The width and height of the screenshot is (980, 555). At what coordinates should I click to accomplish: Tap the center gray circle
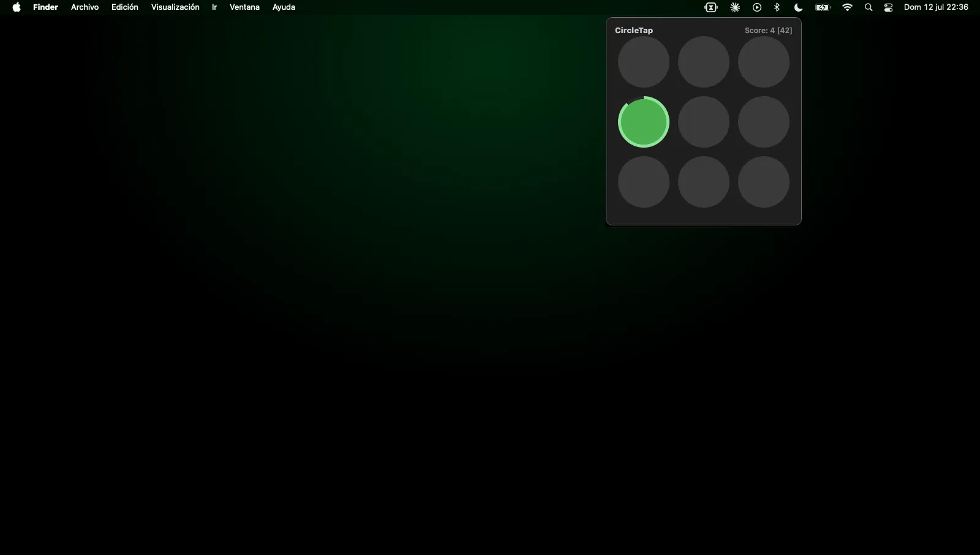coord(704,122)
